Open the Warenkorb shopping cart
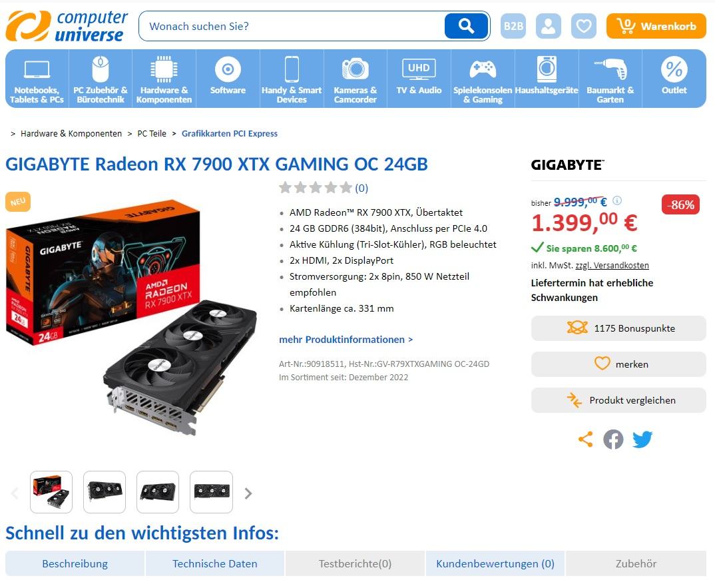Viewport: 715px width, 588px height. pyautogui.click(x=656, y=26)
